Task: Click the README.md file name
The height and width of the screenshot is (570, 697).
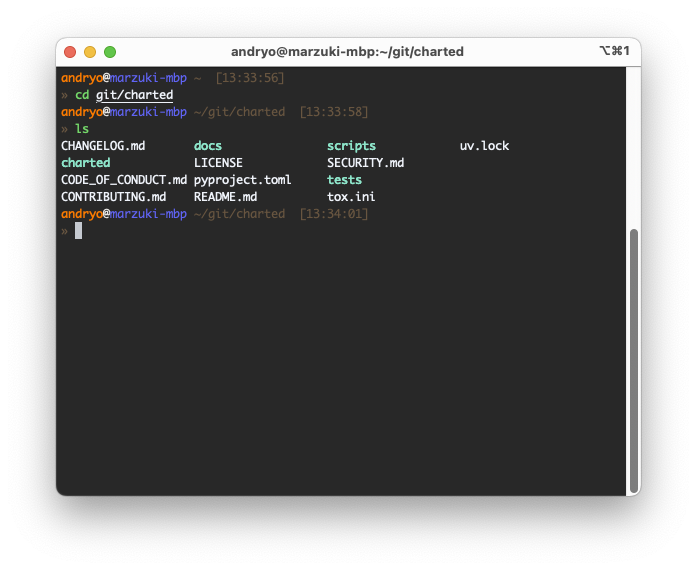Action: pos(225,197)
